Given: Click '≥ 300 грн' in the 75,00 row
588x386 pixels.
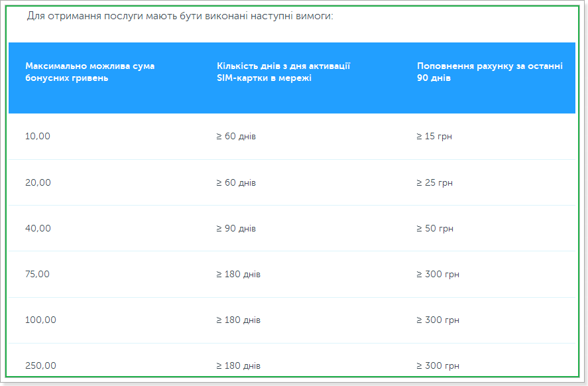Looking at the screenshot, I should tap(438, 274).
